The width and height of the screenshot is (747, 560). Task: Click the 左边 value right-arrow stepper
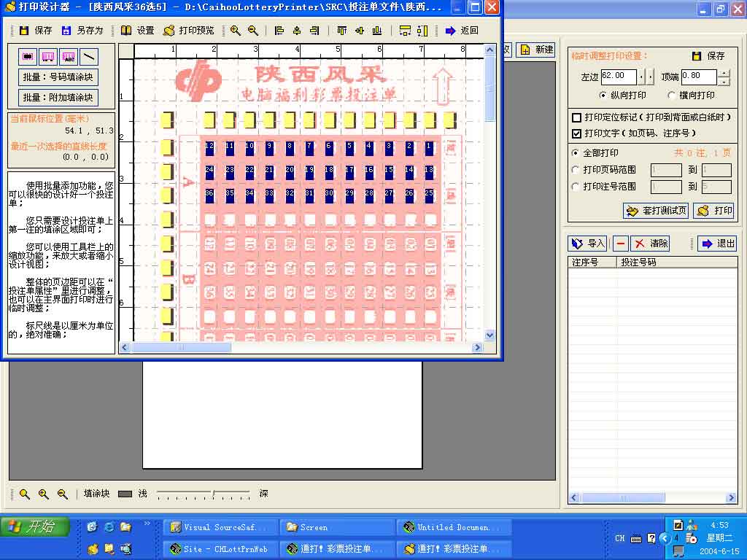[x=650, y=77]
